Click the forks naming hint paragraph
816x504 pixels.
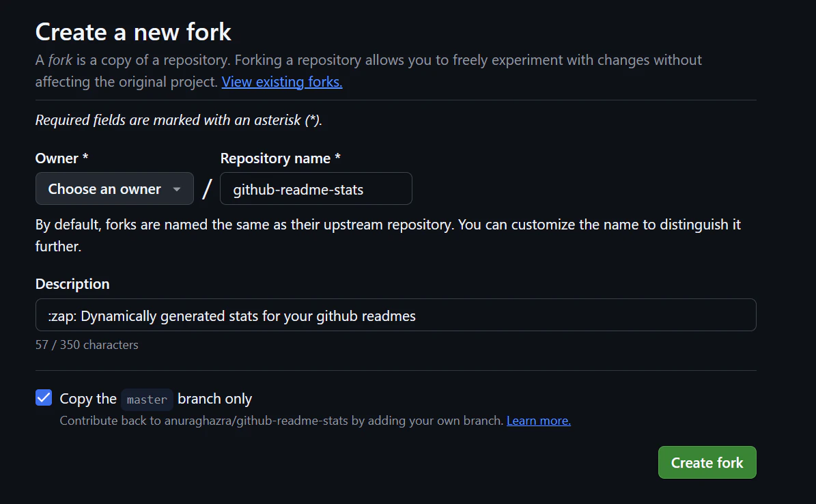click(389, 236)
